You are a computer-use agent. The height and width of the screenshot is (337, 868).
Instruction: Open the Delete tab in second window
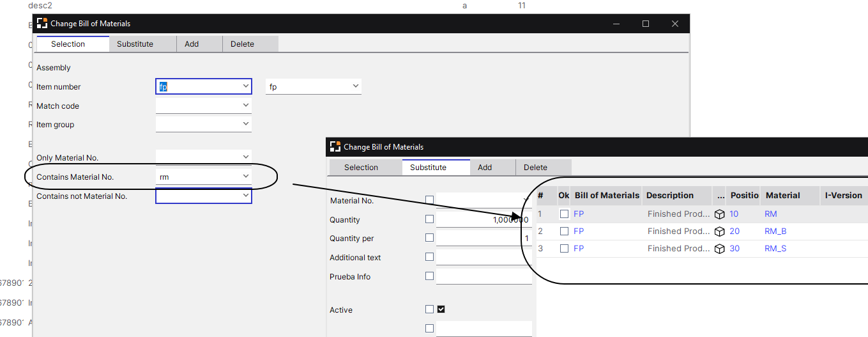pyautogui.click(x=535, y=168)
